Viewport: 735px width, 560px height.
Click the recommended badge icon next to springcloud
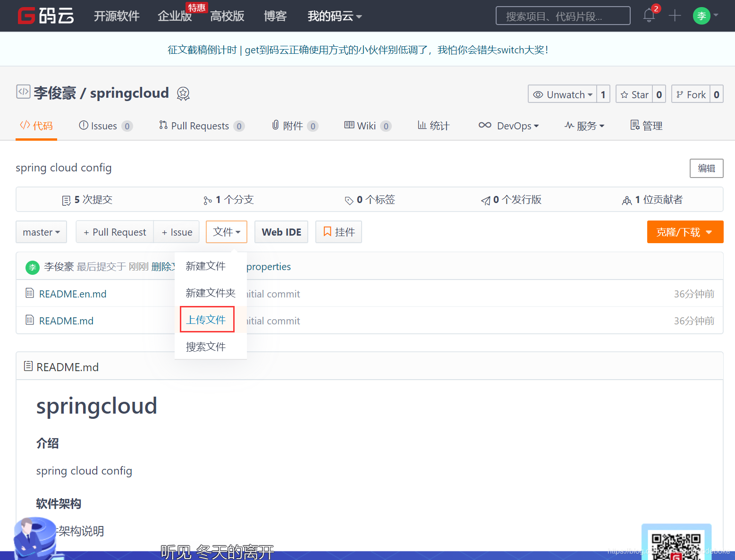click(x=183, y=93)
